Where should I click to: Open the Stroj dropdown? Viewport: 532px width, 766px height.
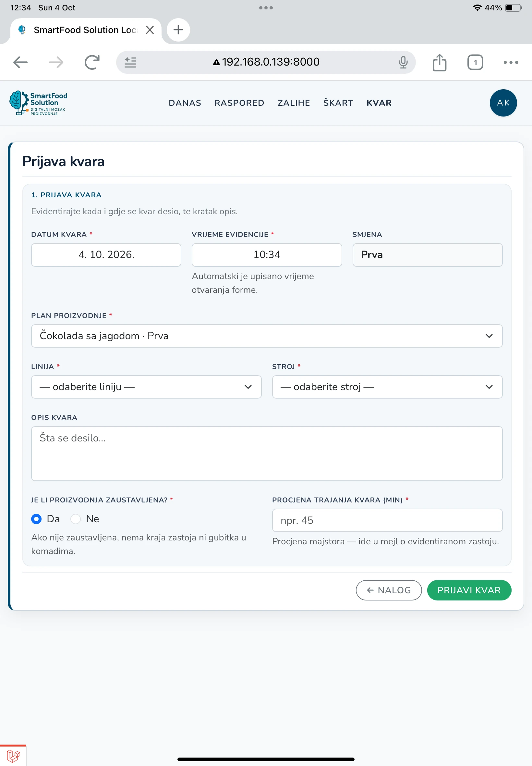point(387,387)
